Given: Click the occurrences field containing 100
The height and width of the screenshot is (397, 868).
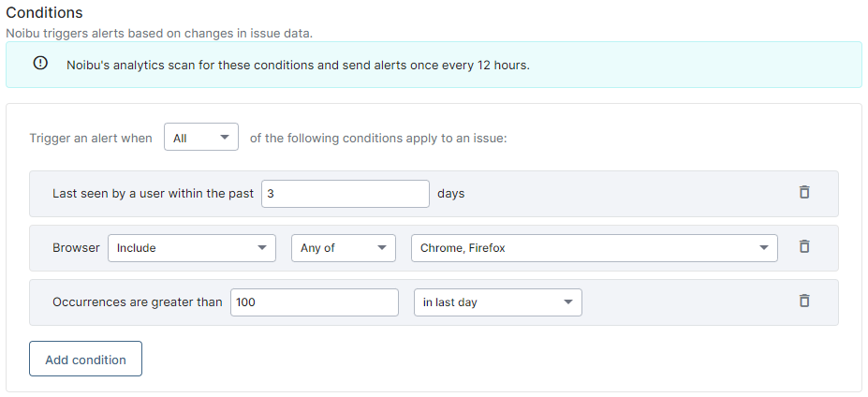Looking at the screenshot, I should click(x=315, y=302).
